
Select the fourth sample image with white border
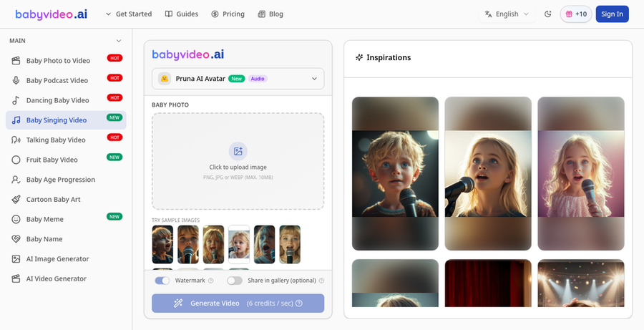tap(239, 244)
